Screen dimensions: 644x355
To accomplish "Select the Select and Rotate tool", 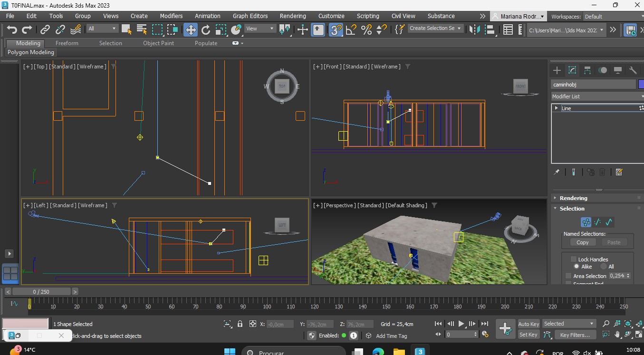I will coord(205,29).
